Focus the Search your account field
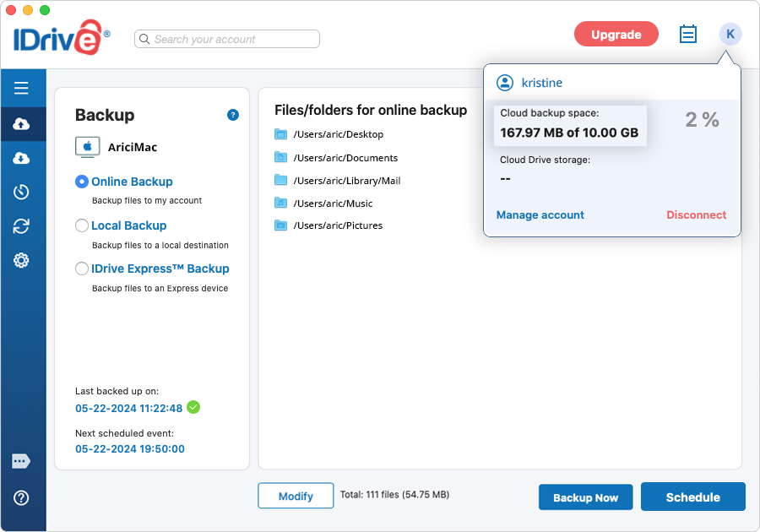The width and height of the screenshot is (760, 532). pyautogui.click(x=227, y=39)
